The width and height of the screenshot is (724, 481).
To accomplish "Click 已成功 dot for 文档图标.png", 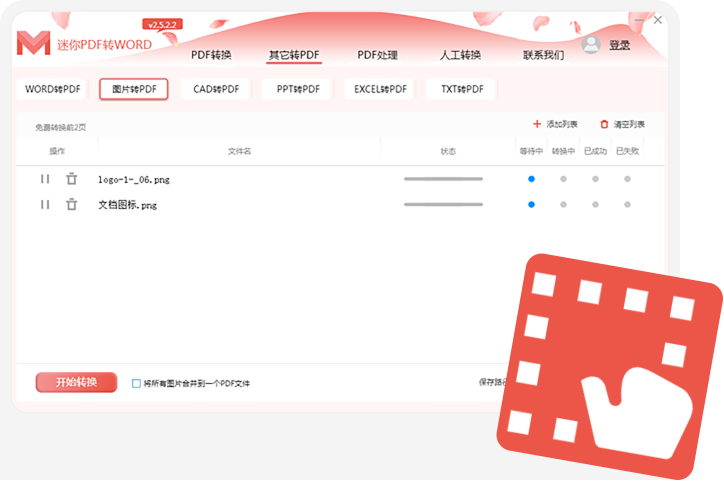I will click(x=595, y=204).
